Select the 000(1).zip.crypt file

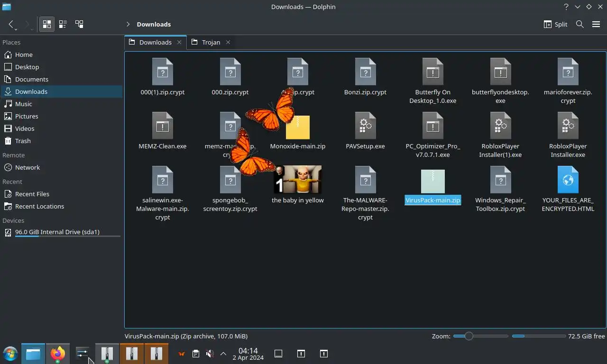point(163,77)
